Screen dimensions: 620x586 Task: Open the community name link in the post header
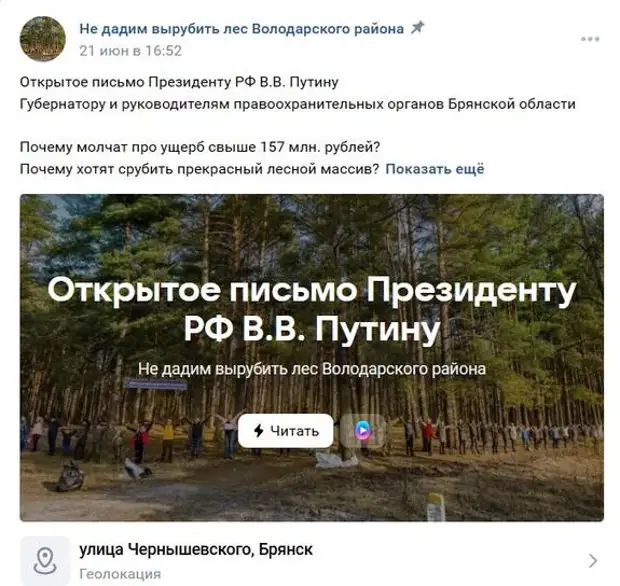click(x=242, y=29)
